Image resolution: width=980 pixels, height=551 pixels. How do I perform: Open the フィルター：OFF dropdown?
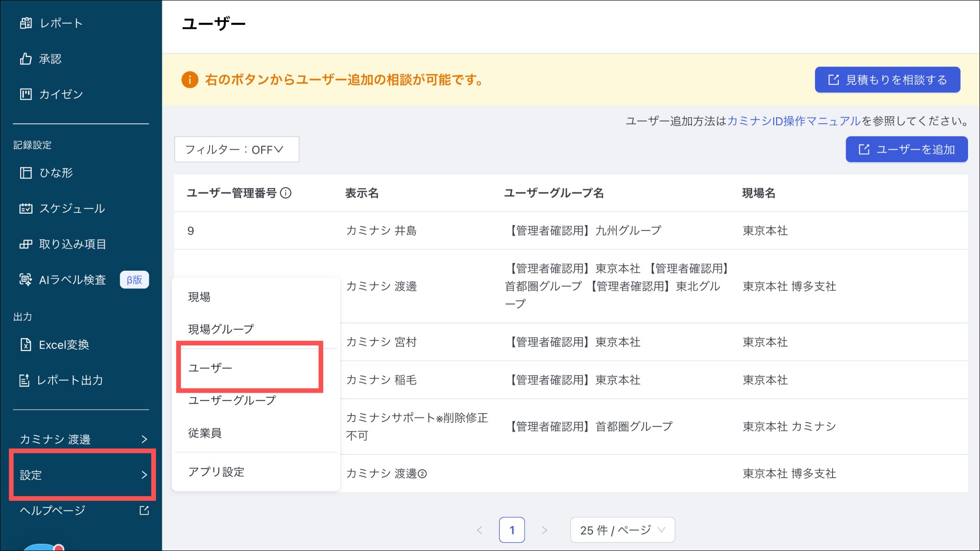coord(236,150)
